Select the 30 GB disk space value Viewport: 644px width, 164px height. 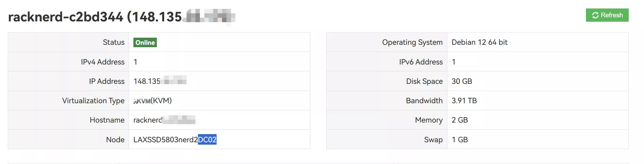[x=462, y=81]
